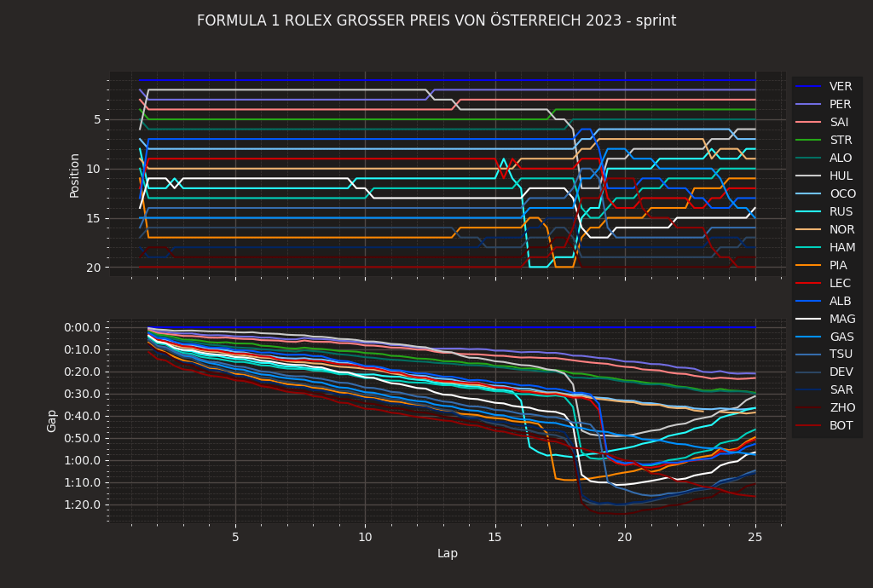The image size is (873, 588).
Task: Select the NOR legend label
Action: click(x=841, y=229)
